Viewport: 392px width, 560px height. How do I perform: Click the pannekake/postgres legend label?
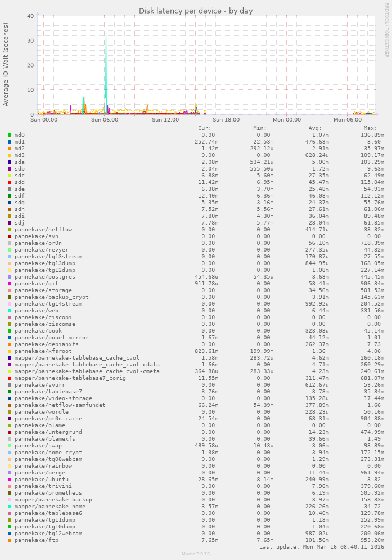[45, 277]
